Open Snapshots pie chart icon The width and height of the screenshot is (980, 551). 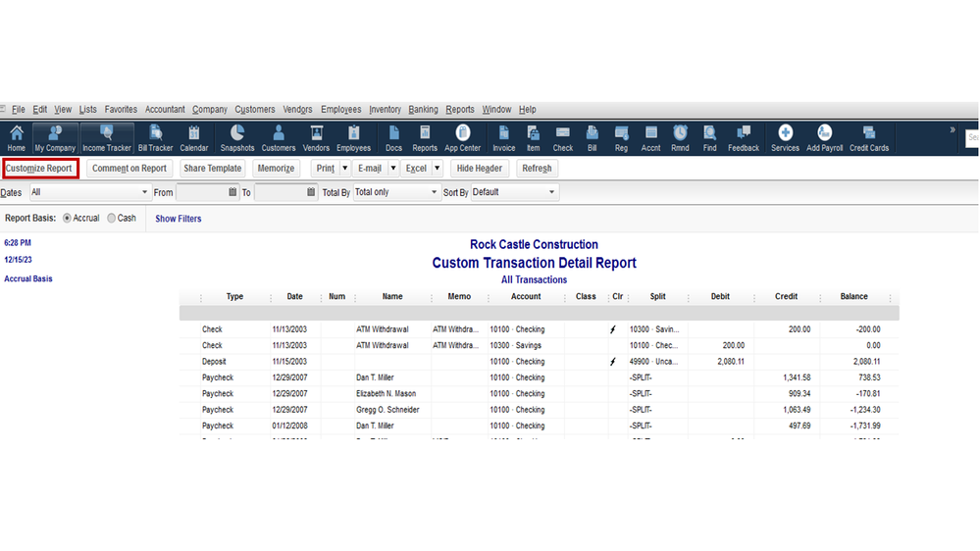coord(237,138)
